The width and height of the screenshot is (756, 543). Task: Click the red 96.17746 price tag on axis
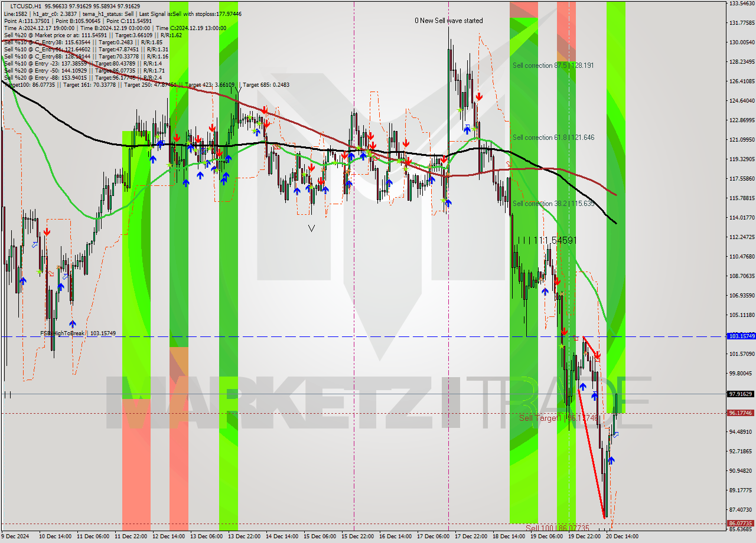(x=741, y=413)
